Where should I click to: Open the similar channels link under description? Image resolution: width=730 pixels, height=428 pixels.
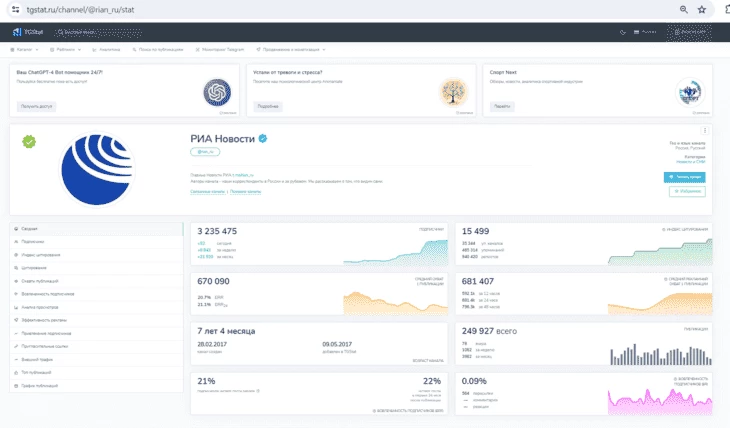click(x=245, y=191)
